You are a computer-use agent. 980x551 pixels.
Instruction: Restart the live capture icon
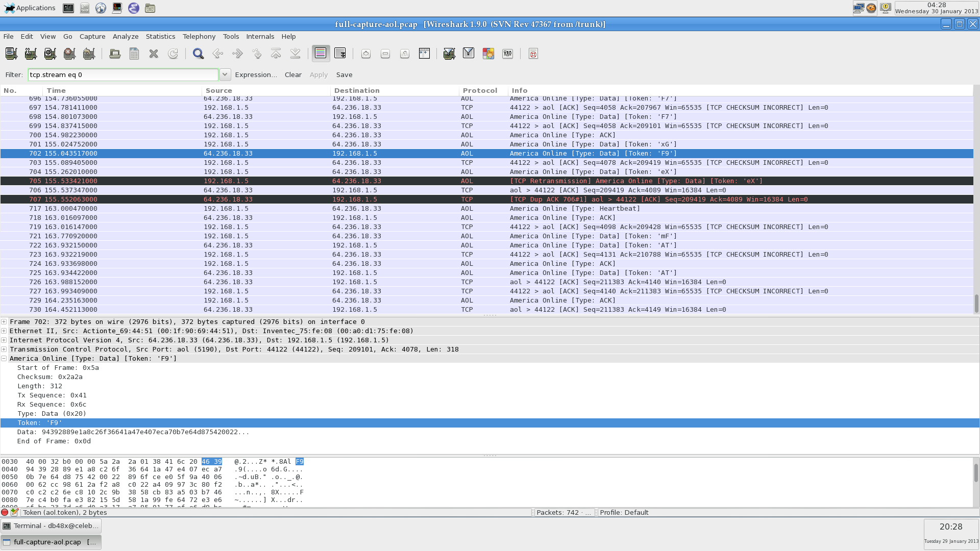(x=89, y=54)
